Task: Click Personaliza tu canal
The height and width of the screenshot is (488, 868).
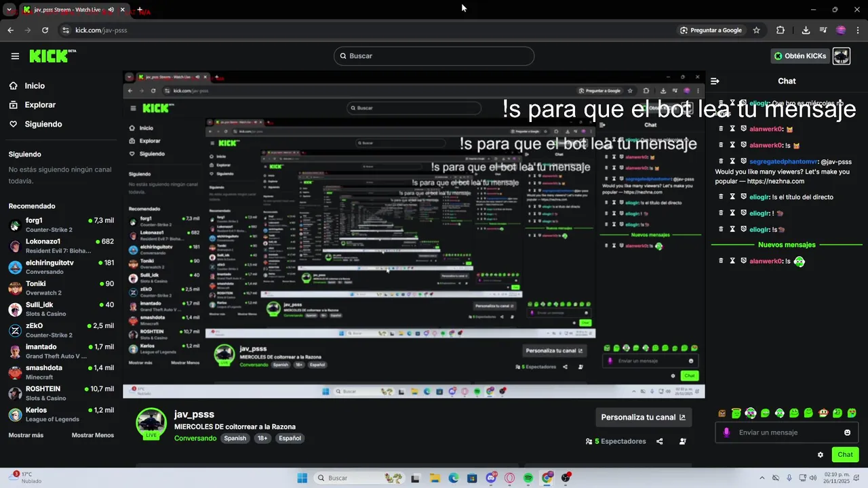Action: point(643,418)
